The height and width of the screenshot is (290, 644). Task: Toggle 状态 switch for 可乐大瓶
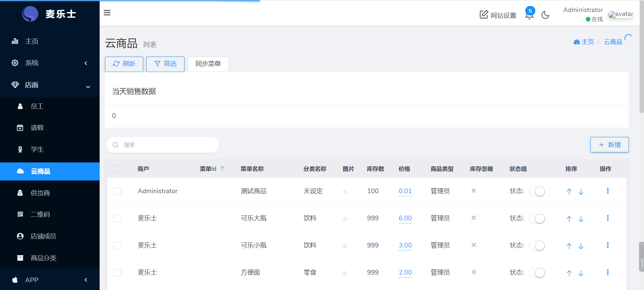[x=537, y=218]
